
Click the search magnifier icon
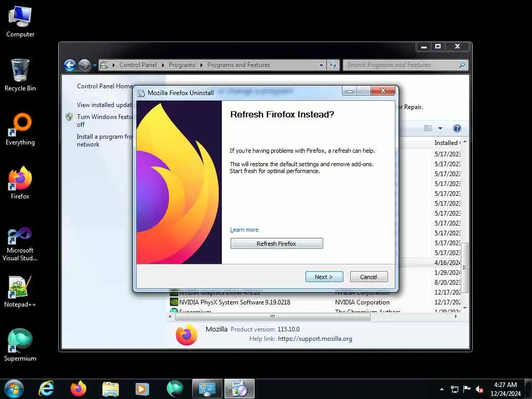tap(462, 65)
